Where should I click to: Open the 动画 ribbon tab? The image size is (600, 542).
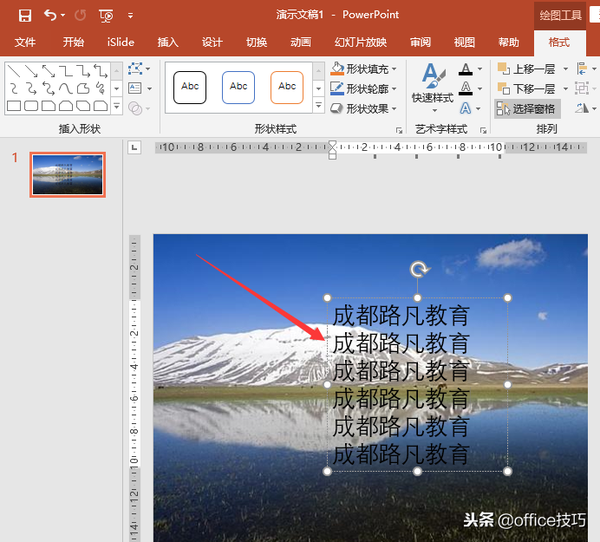tap(300, 43)
